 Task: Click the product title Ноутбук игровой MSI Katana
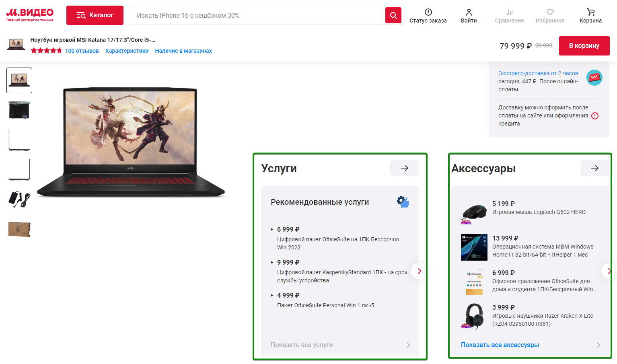coord(93,40)
